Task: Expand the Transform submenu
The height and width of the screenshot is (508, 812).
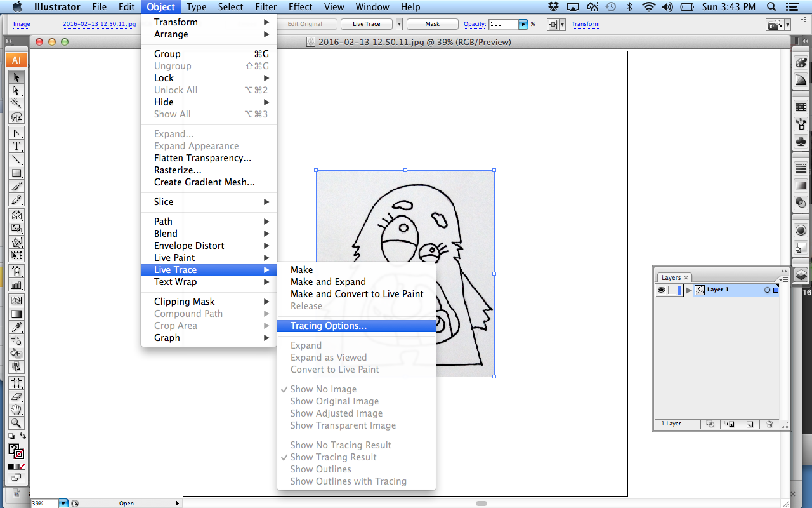Action: pos(209,22)
